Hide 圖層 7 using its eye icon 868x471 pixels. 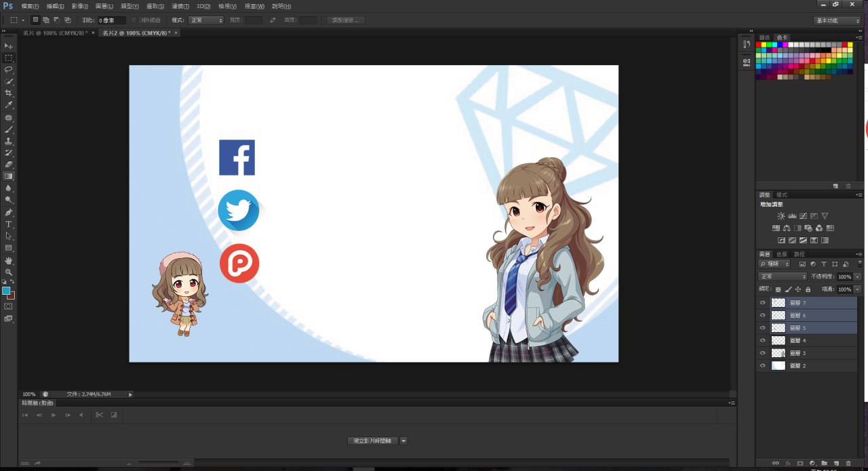pos(762,303)
